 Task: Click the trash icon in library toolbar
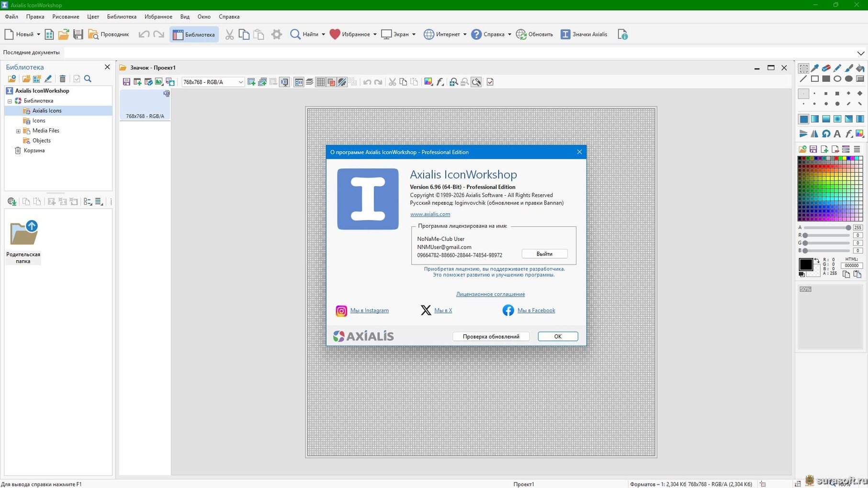62,79
